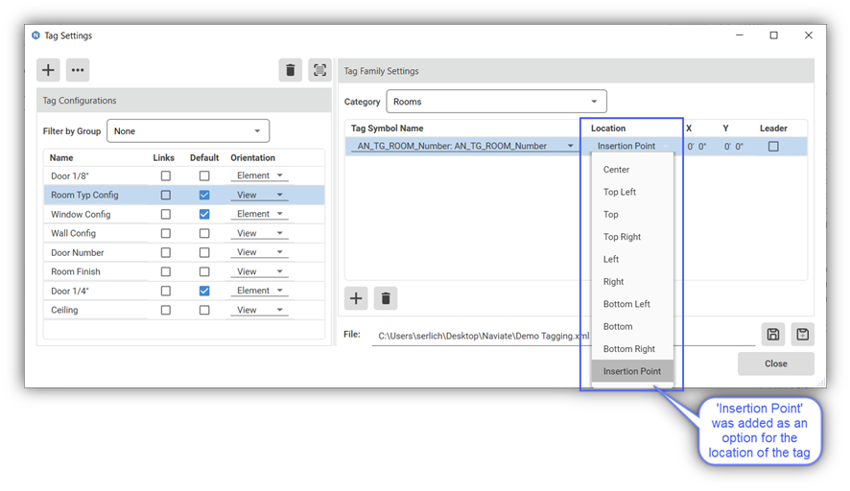Select the Room Finish row
Viewport: 850px width, 491px height.
click(184, 272)
